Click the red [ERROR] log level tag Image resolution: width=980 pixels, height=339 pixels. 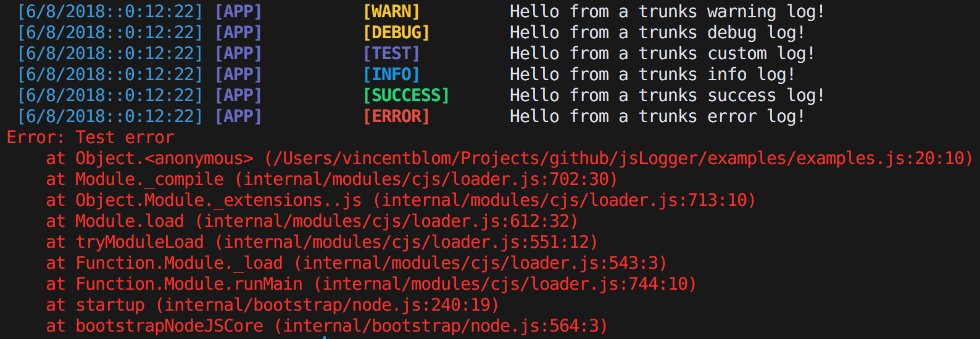tap(396, 116)
